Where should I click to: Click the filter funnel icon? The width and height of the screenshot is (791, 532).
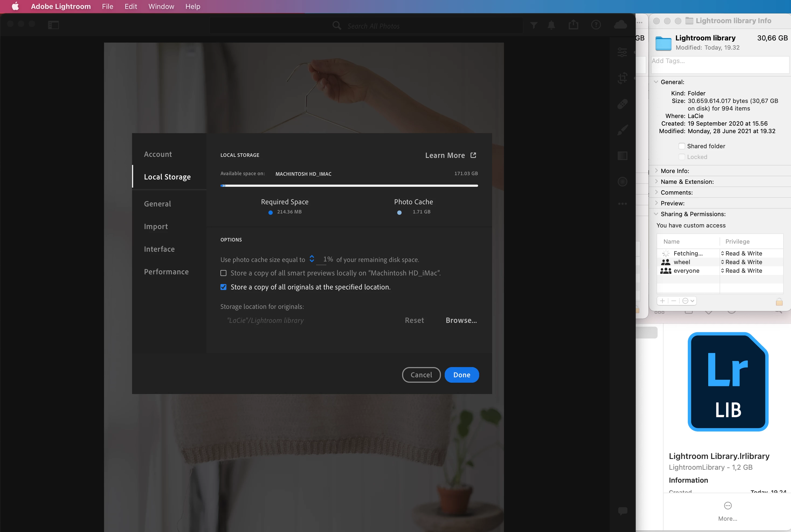pyautogui.click(x=534, y=25)
